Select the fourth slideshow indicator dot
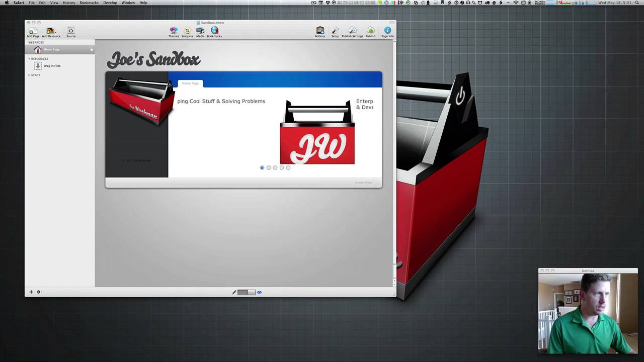The image size is (644, 362). tap(282, 168)
